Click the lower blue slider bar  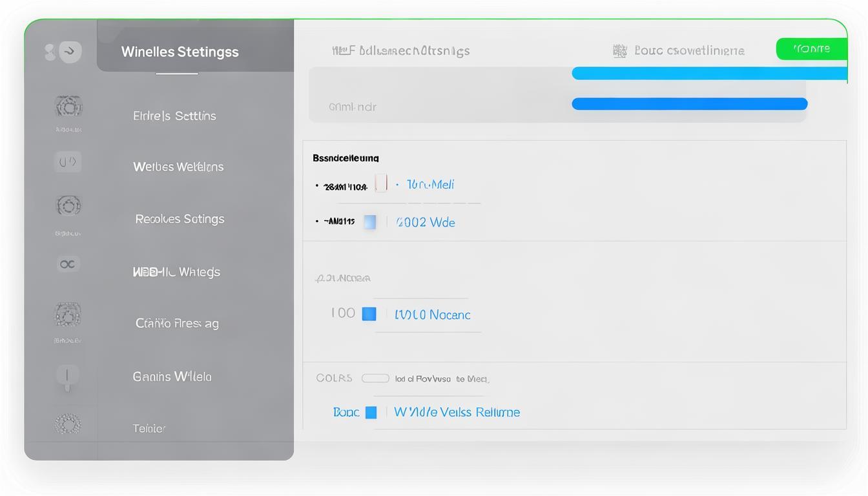coord(689,104)
